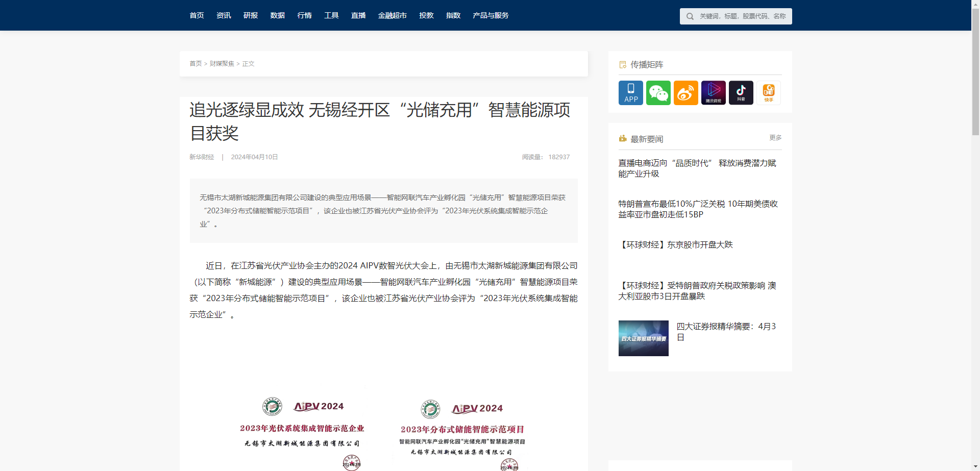980x471 pixels.
Task: Open the 指数 menu item
Action: (x=453, y=15)
